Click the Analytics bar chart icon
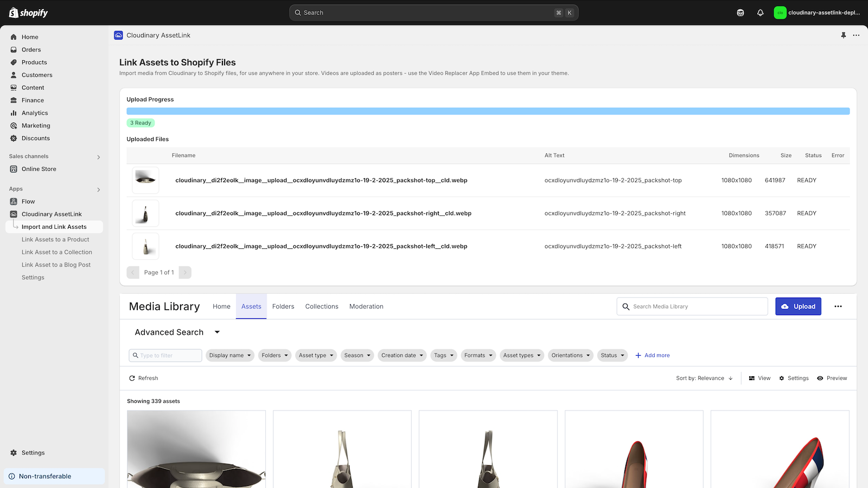This screenshot has width=868, height=488. (14, 113)
